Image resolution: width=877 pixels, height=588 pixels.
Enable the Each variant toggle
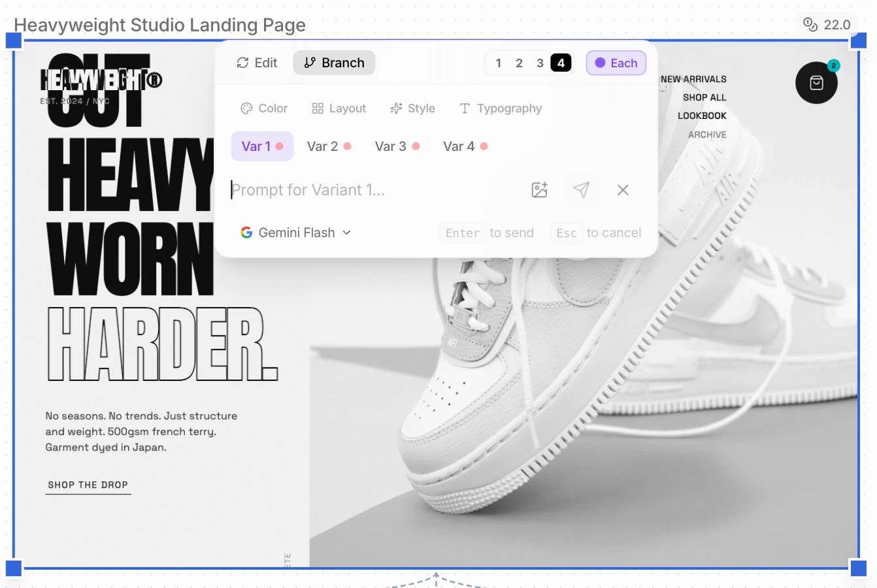[x=615, y=63]
